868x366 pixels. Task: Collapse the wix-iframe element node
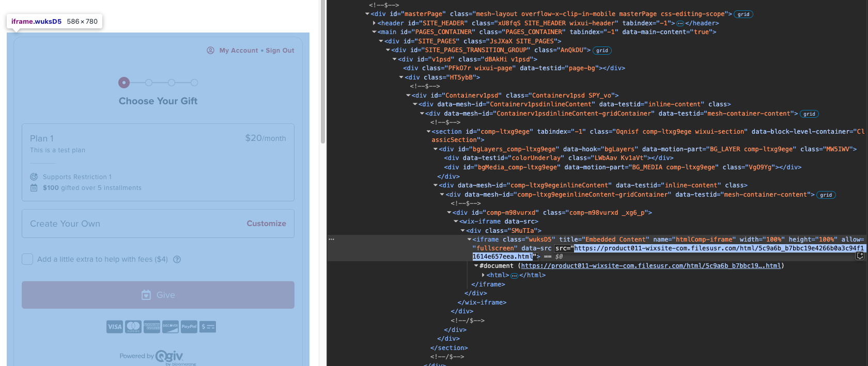tap(456, 221)
